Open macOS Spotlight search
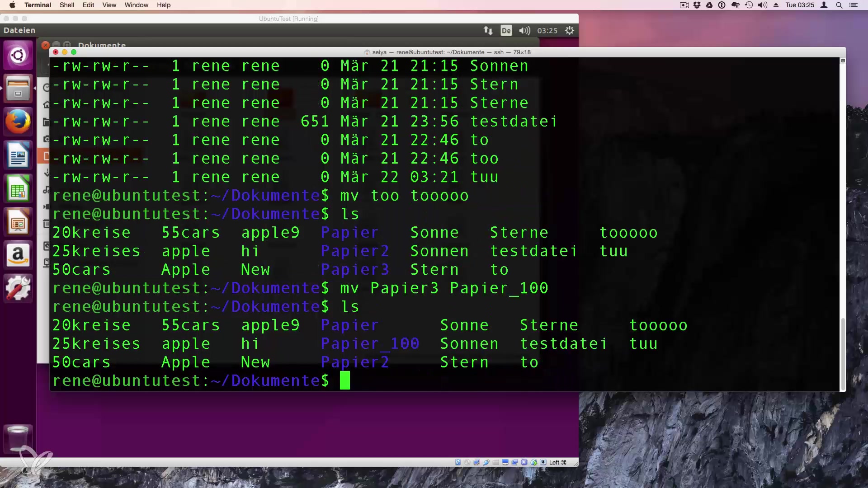Image resolution: width=868 pixels, height=488 pixels. tap(839, 5)
